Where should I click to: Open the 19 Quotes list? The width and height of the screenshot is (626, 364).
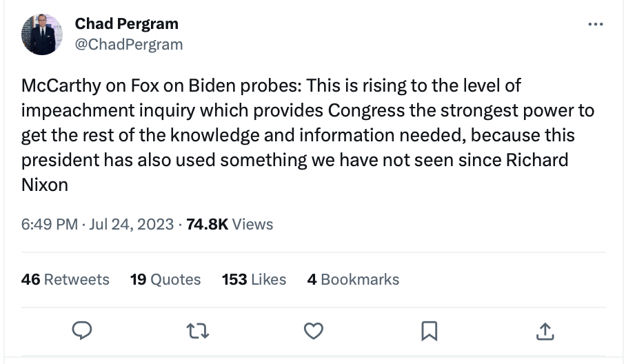coord(165,279)
